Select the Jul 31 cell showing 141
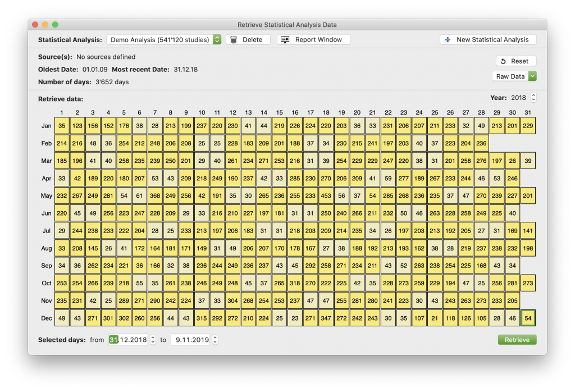The height and width of the screenshot is (392, 575). click(528, 231)
